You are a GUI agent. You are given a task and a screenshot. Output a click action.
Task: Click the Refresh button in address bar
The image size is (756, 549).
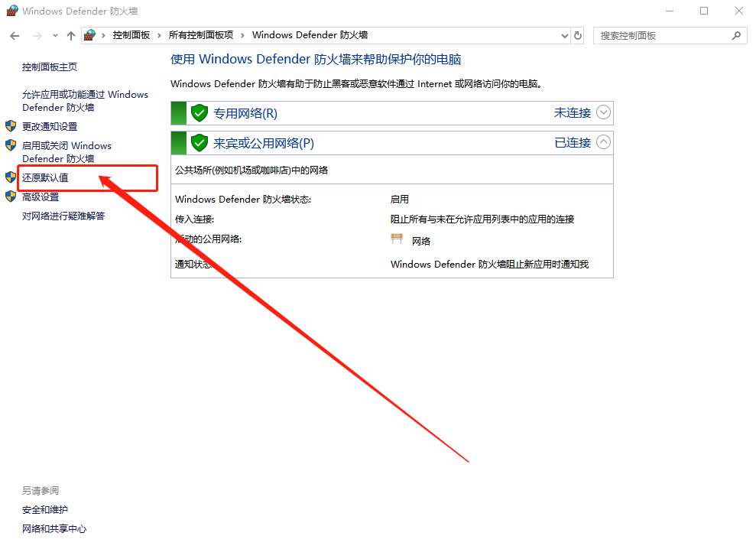[x=578, y=35]
